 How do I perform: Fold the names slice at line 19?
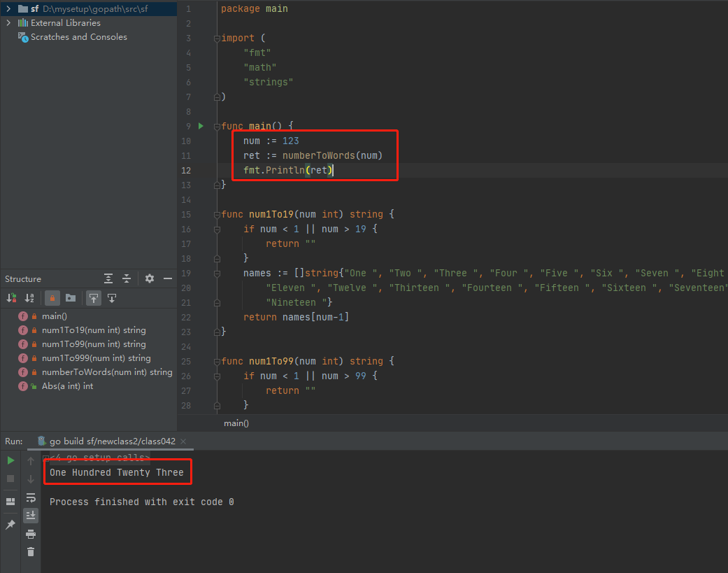tap(217, 274)
